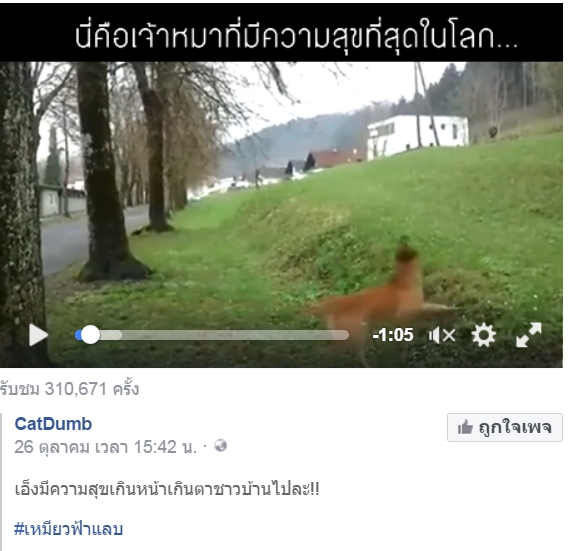Click the thumbs-up icon on the Like Page button
Screen dimensions: 570x551
[x=465, y=427]
